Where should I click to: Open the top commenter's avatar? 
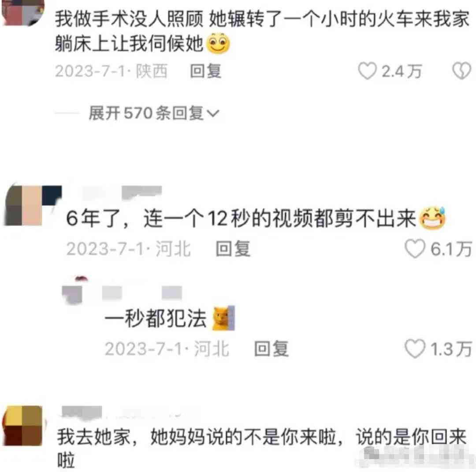click(x=23, y=12)
